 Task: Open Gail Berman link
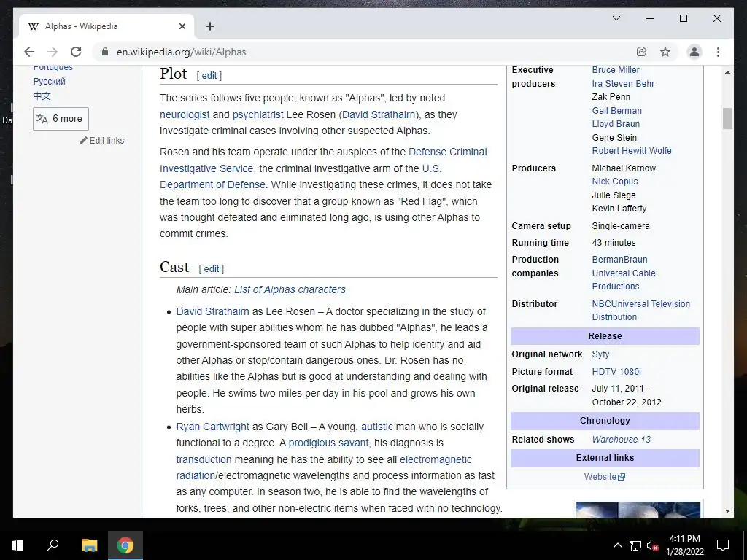pyautogui.click(x=617, y=111)
